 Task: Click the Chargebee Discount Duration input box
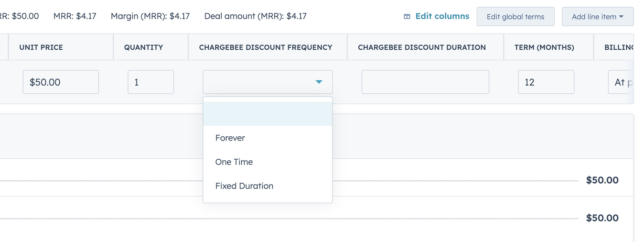pyautogui.click(x=425, y=82)
